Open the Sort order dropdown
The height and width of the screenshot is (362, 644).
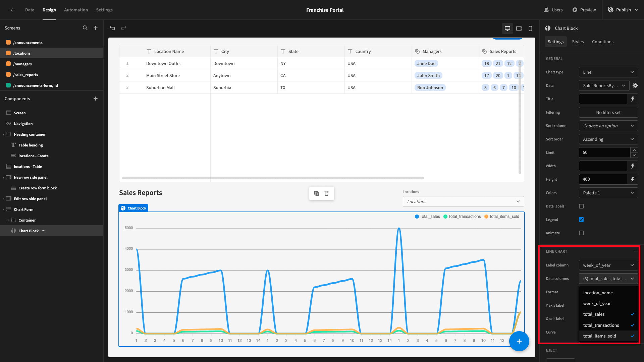point(608,139)
